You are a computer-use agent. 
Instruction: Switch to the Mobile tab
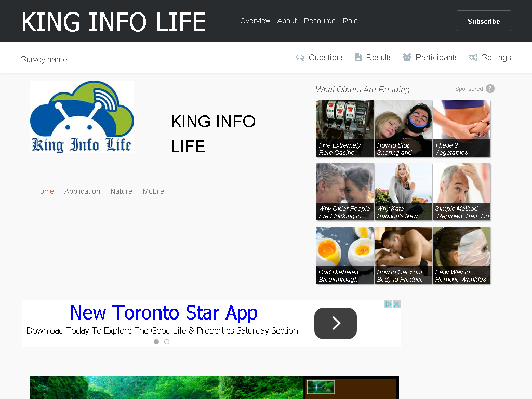(x=153, y=191)
